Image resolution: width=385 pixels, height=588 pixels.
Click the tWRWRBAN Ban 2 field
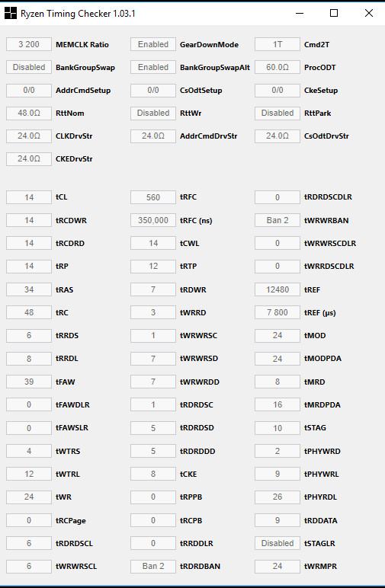[278, 220]
